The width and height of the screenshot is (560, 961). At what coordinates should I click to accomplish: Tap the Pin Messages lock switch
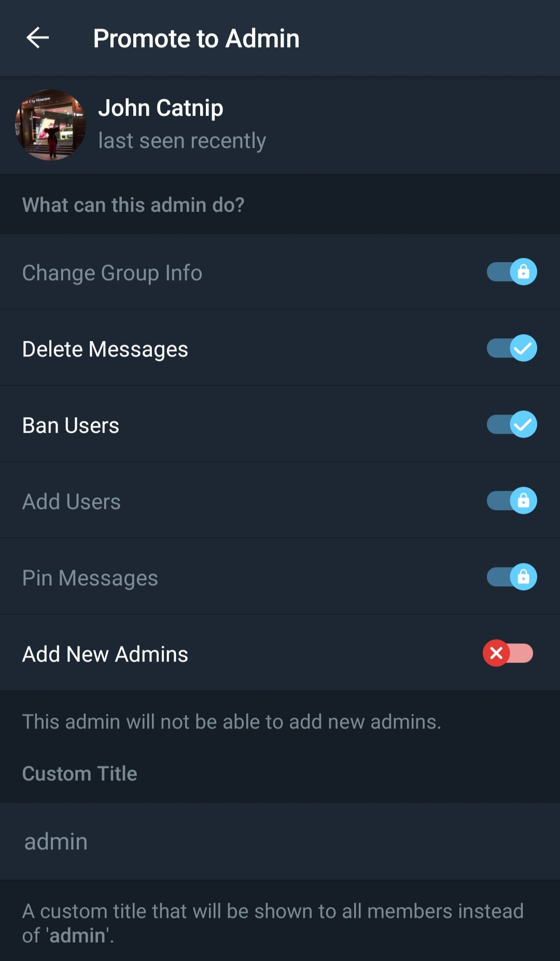pyautogui.click(x=511, y=577)
